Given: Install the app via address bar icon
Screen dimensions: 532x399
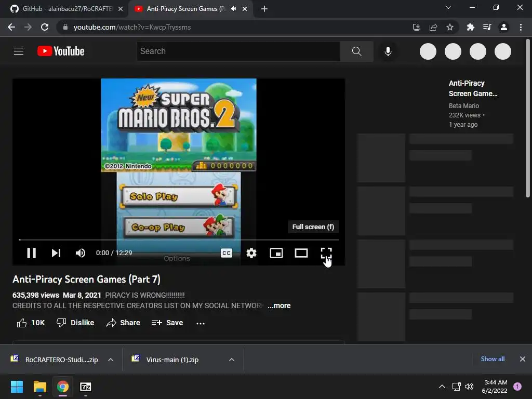Looking at the screenshot, I should [x=416, y=27].
